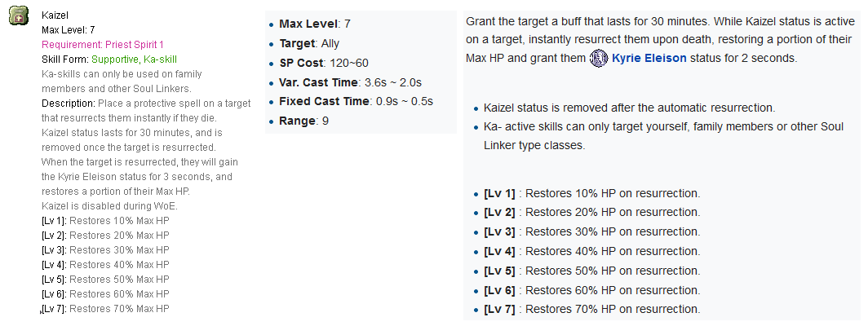Image resolution: width=868 pixels, height=326 pixels.
Task: Click the Kyrie Eleison status icon
Action: point(599,58)
